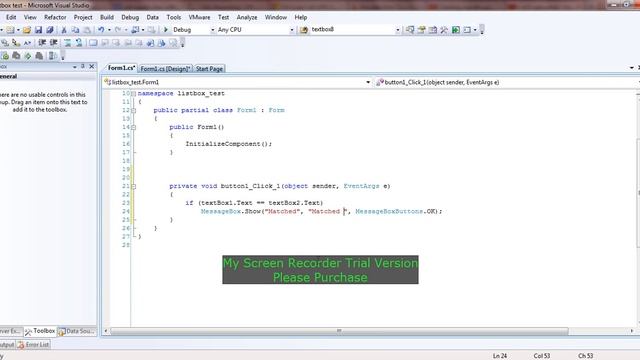Collapse the class Form1 outline block
Screen dimensions: 640x360
[133, 110]
